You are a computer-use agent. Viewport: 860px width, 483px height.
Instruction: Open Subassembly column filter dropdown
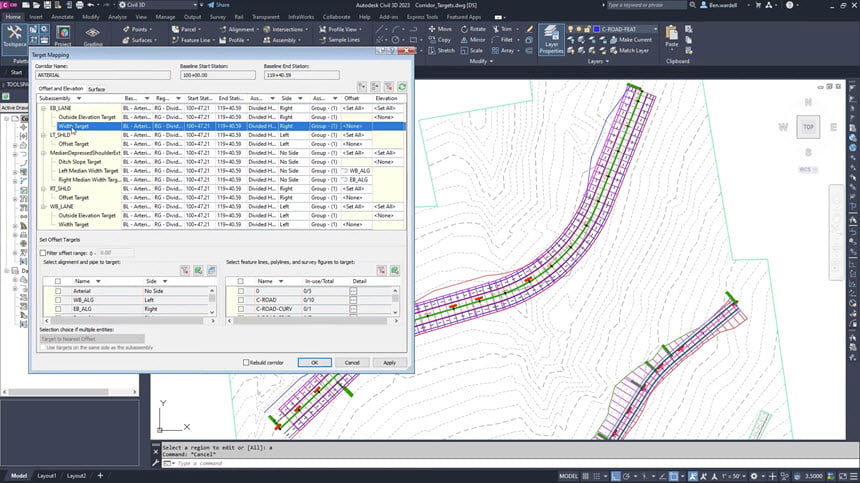click(x=79, y=98)
